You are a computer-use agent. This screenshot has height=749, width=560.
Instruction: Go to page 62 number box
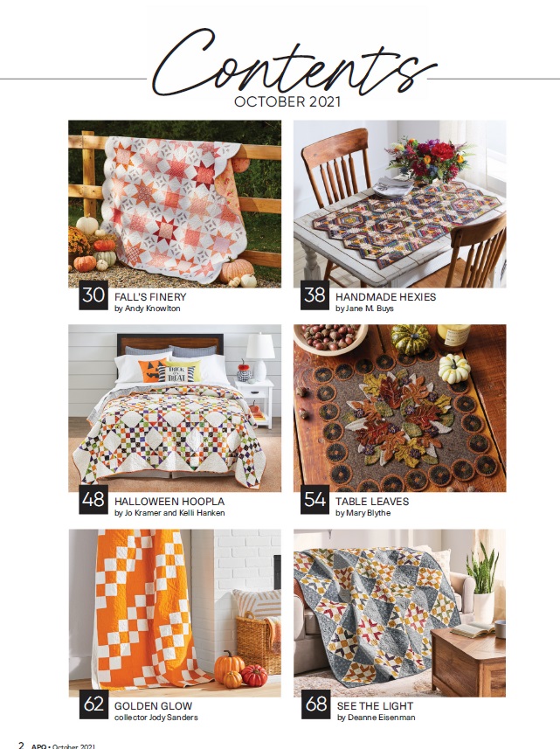(93, 704)
